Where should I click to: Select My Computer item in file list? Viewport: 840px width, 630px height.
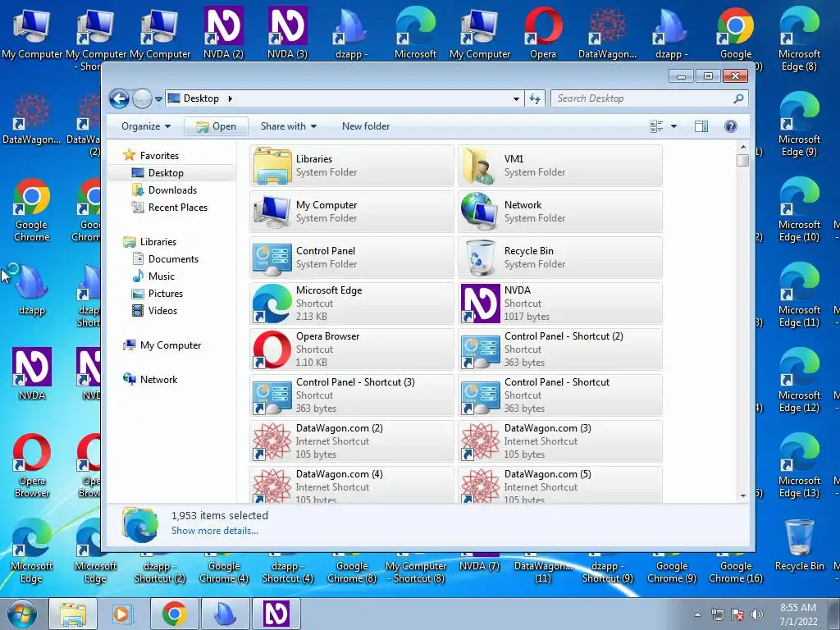click(x=352, y=212)
